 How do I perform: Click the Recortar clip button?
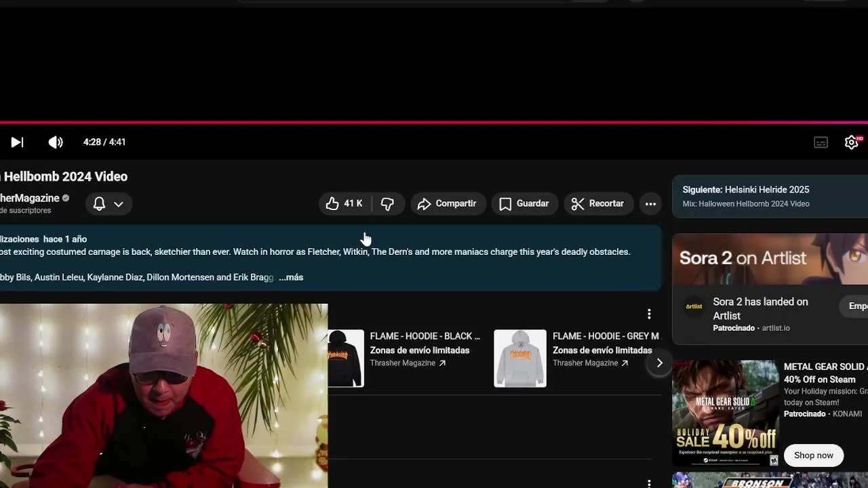(x=597, y=203)
